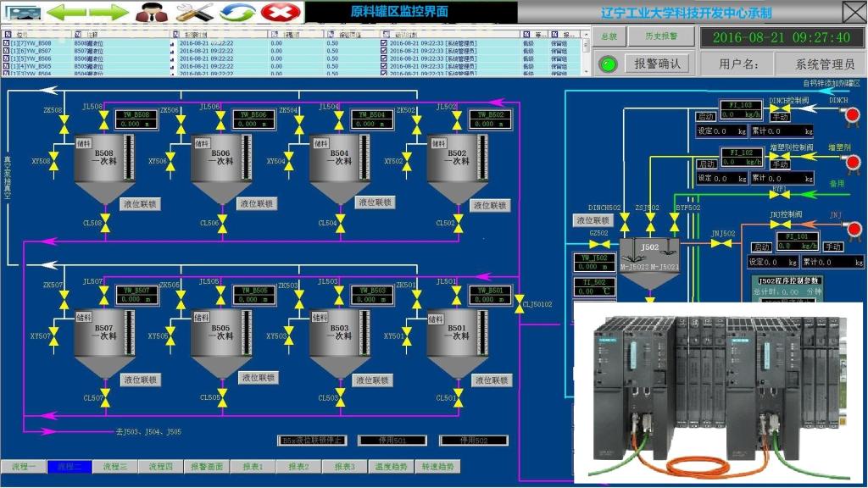
Task: Open the 温度趋势 trend tab
Action: pos(392,467)
